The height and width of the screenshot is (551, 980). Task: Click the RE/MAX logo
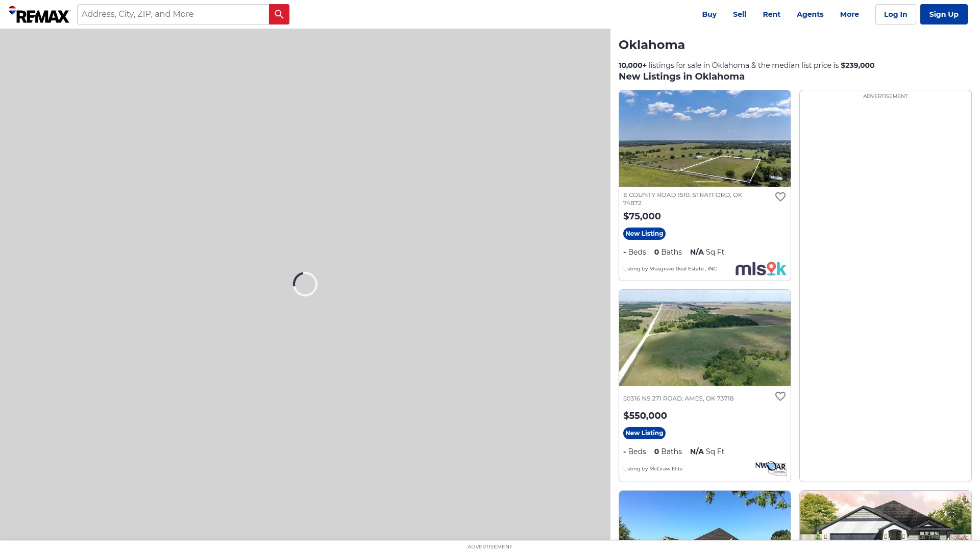pyautogui.click(x=39, y=14)
